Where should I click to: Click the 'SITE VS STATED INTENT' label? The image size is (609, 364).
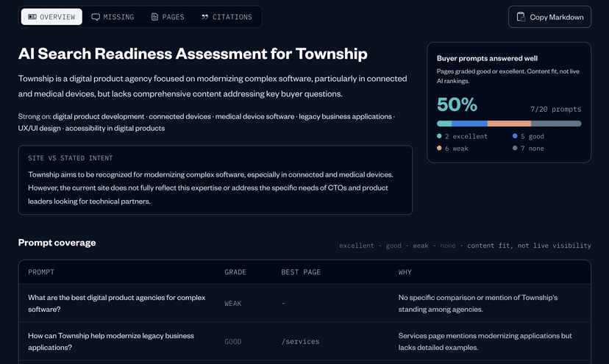click(x=71, y=158)
